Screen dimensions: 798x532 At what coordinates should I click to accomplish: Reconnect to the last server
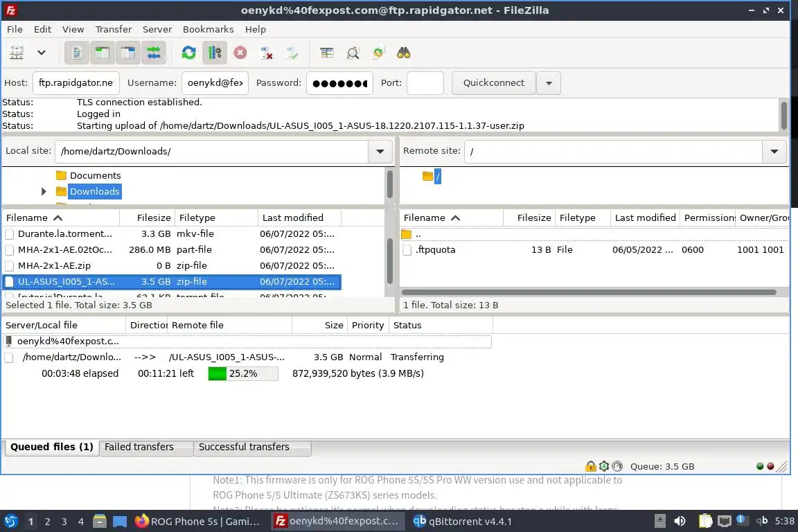click(292, 53)
